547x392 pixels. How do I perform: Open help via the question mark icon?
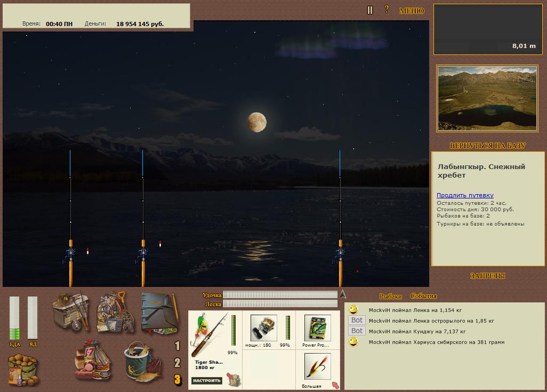[387, 10]
